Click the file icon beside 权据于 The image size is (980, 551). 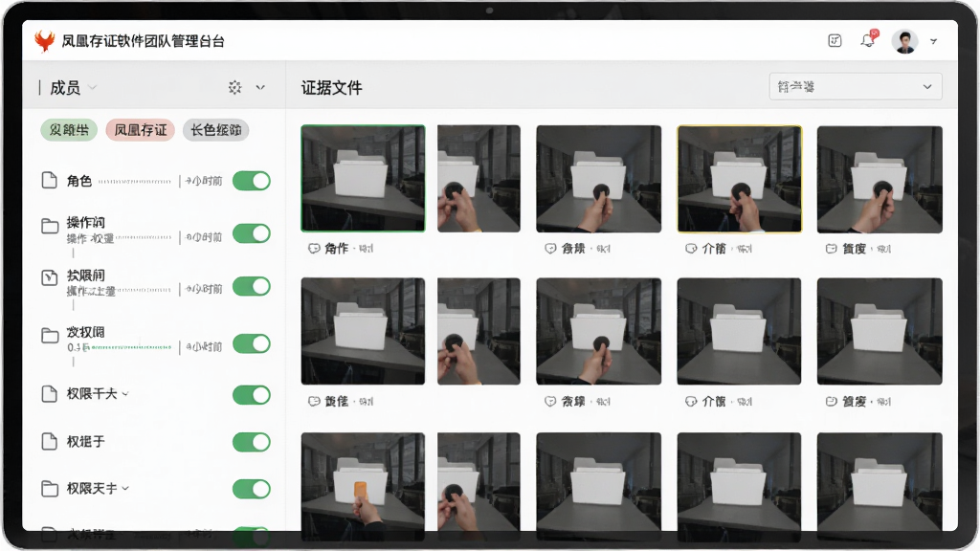click(x=50, y=442)
